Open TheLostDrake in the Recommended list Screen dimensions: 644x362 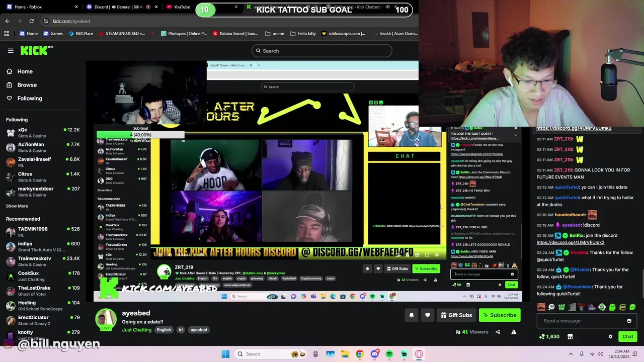(x=43, y=291)
